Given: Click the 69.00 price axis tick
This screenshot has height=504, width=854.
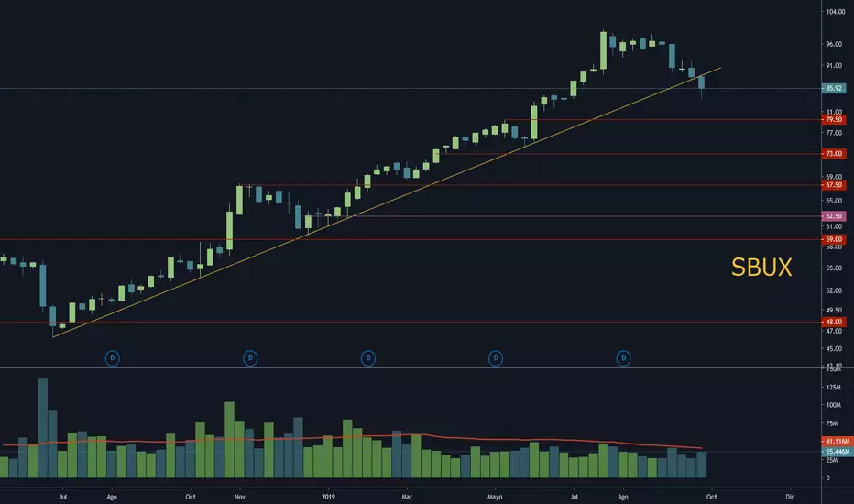Looking at the screenshot, I should pyautogui.click(x=834, y=177).
